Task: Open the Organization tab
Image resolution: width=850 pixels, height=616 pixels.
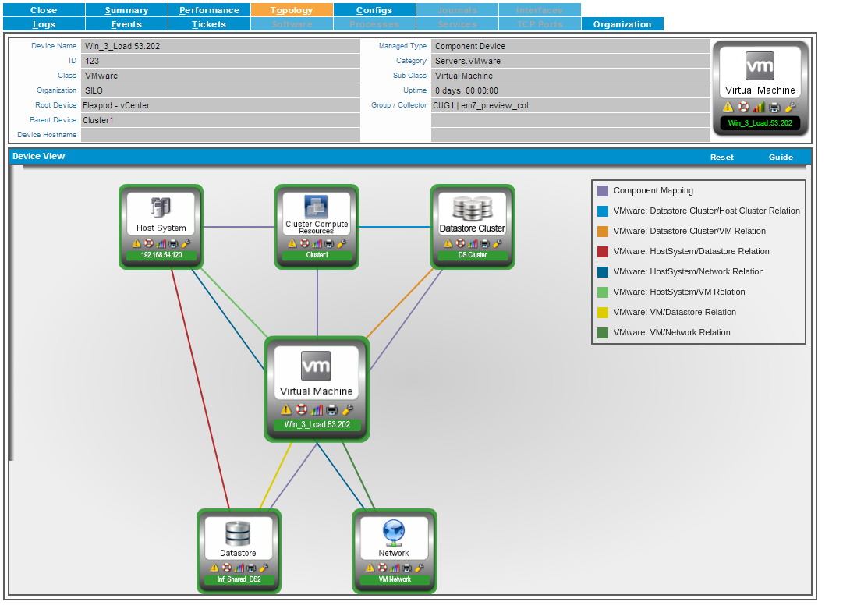Action: (x=622, y=24)
